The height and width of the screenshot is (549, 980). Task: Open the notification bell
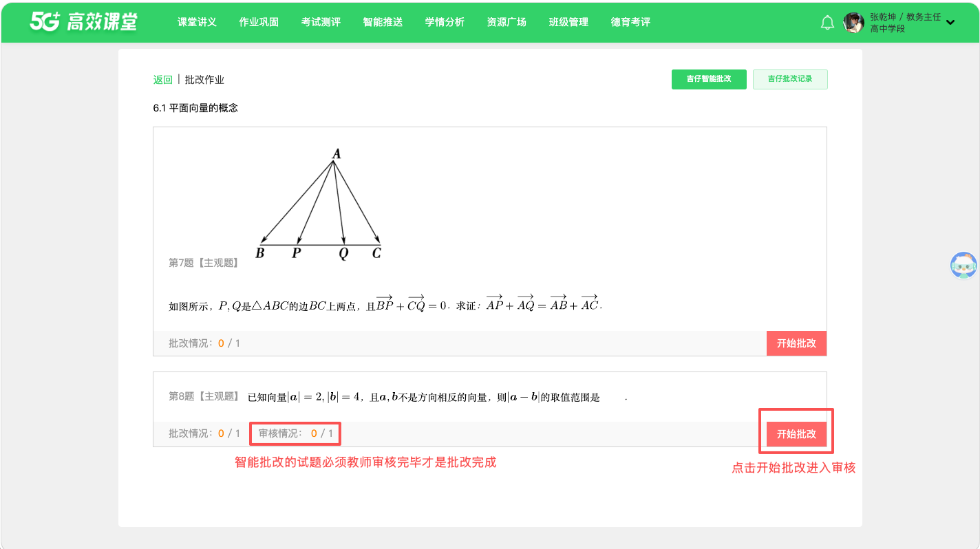(827, 23)
